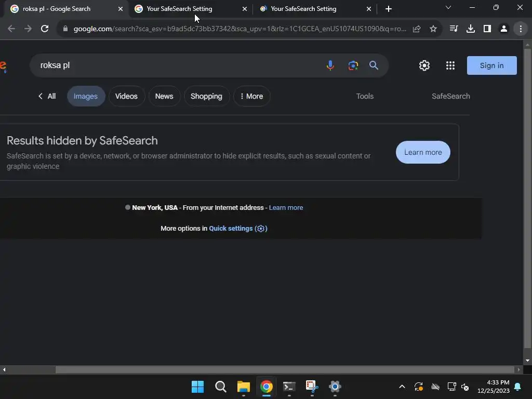Click the Sign in button
The width and height of the screenshot is (532, 399).
pyautogui.click(x=491, y=65)
